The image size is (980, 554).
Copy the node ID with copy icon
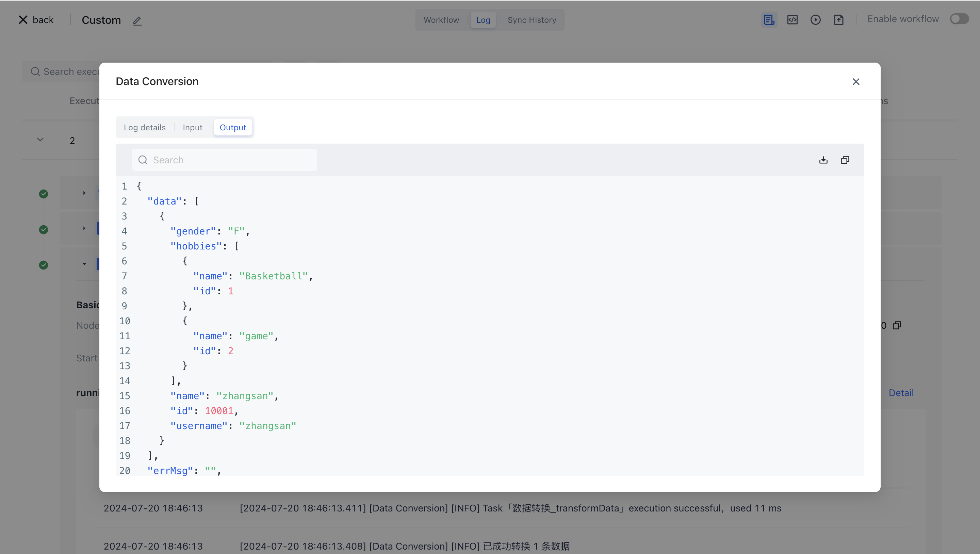pyautogui.click(x=897, y=325)
